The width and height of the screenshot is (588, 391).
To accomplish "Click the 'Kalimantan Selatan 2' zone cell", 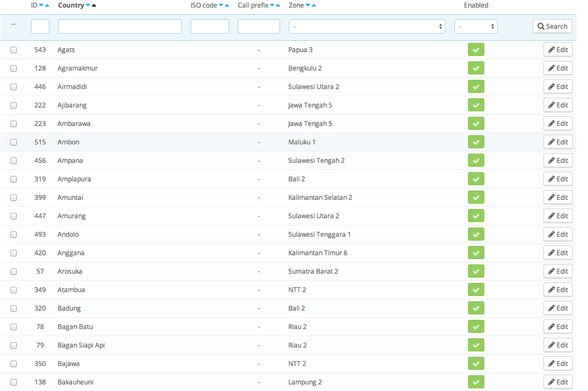I will 320,197.
